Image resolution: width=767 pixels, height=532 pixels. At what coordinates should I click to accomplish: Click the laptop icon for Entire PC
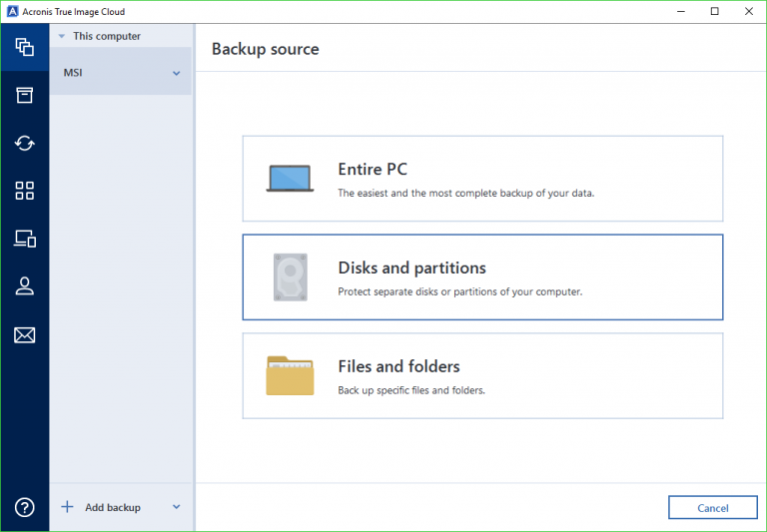tap(290, 178)
